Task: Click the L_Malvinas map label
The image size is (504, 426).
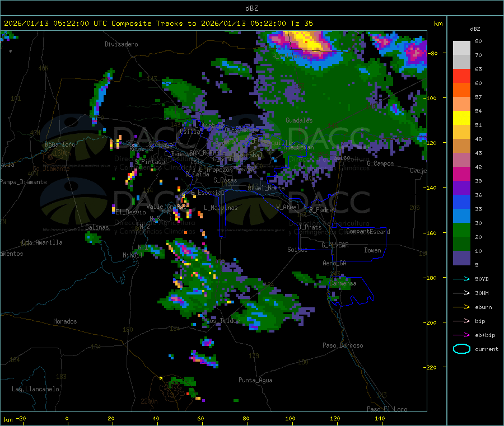Action: (221, 208)
